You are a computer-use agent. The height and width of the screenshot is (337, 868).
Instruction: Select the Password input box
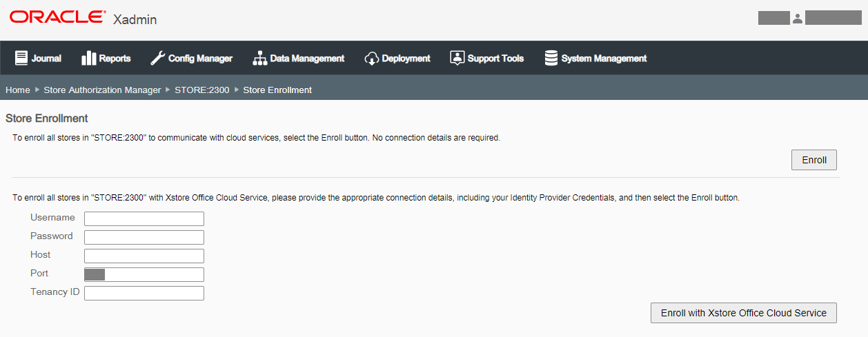point(144,238)
